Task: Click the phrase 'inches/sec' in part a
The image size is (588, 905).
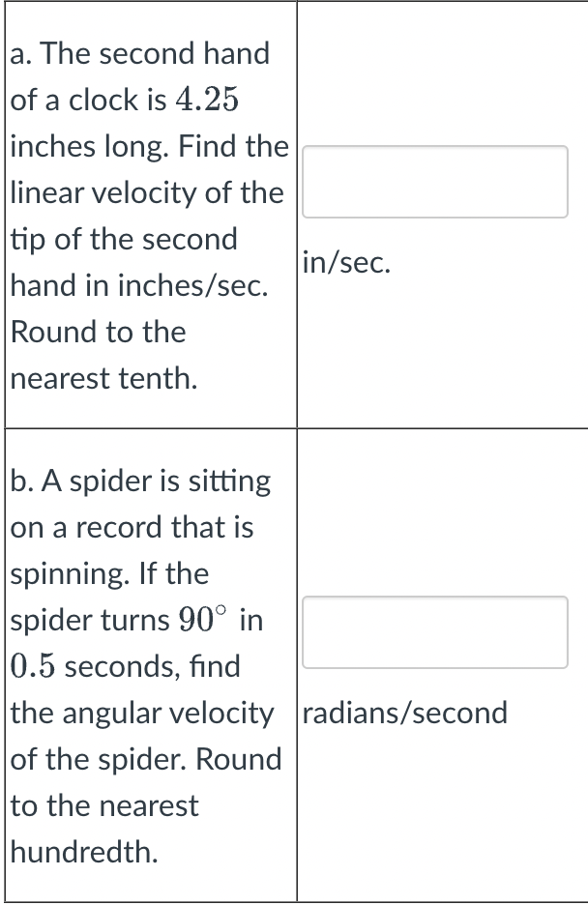Action: 193,285
